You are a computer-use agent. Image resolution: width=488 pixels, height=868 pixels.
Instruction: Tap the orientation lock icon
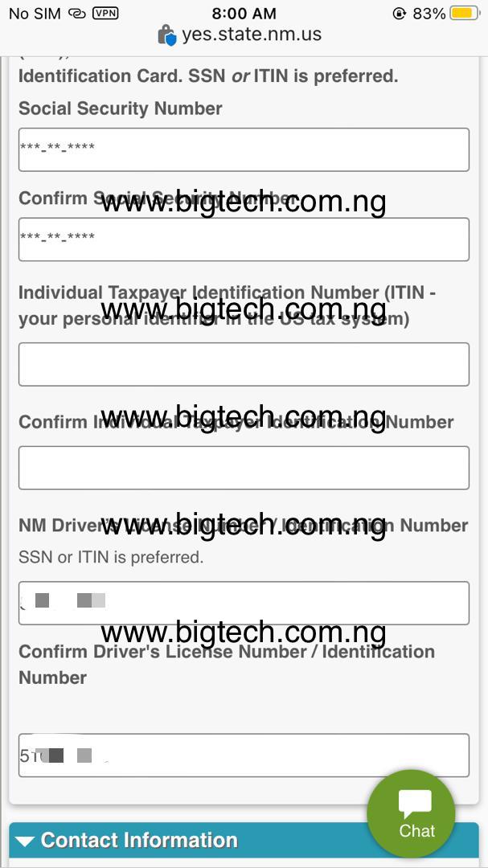coord(399,14)
